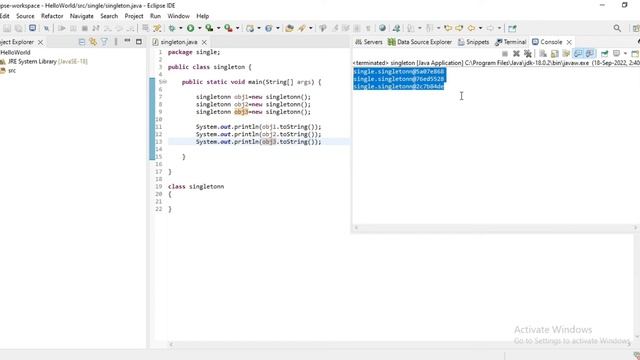This screenshot has height=360, width=640.
Task: Open the External Tools dropdown arrow
Action: [x=238, y=28]
